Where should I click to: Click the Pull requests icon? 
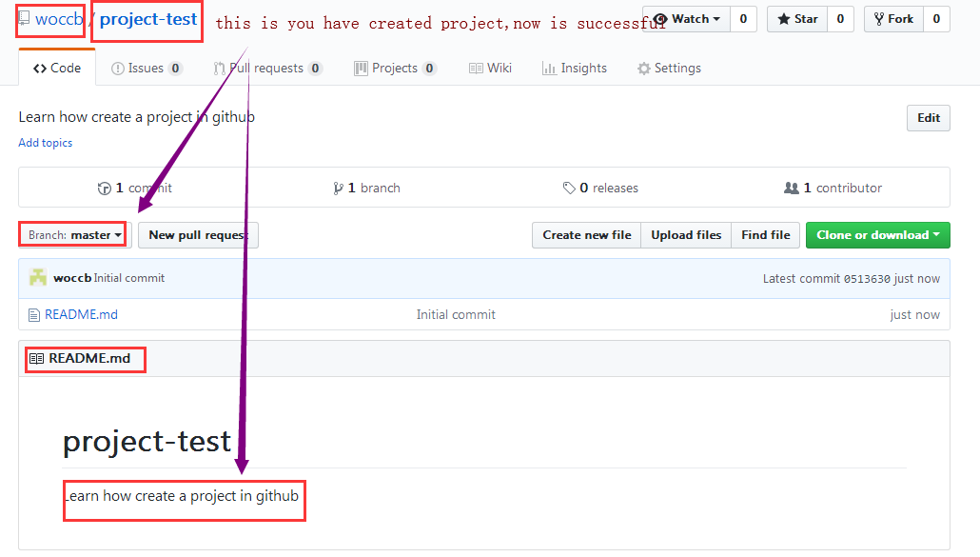(x=220, y=69)
